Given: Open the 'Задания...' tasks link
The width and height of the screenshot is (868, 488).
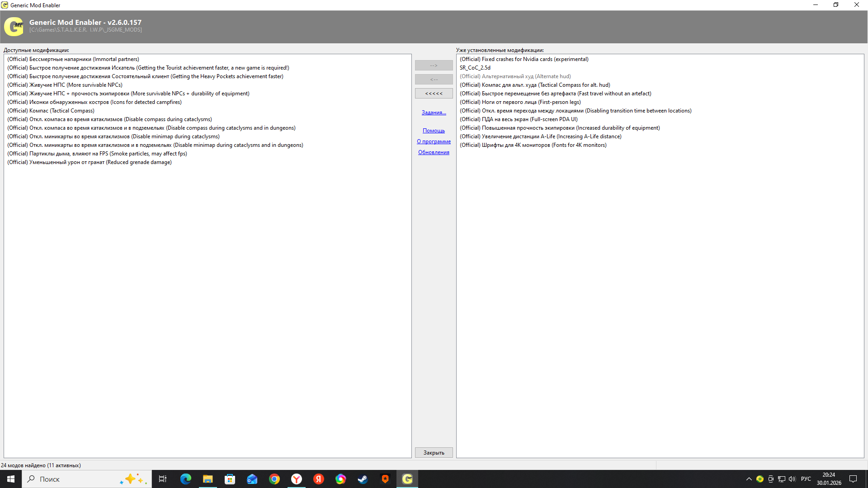Looking at the screenshot, I should point(434,113).
